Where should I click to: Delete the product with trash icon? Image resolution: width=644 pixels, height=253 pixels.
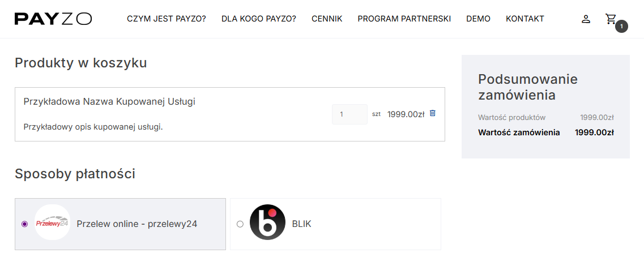tap(433, 113)
